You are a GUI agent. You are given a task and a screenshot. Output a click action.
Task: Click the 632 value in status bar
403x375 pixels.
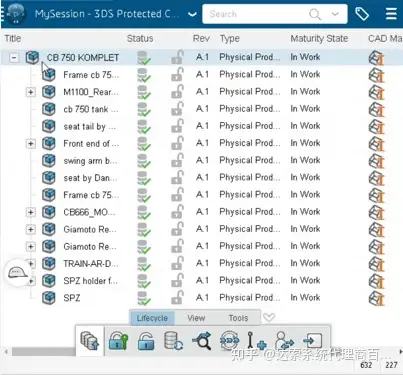coord(366,365)
